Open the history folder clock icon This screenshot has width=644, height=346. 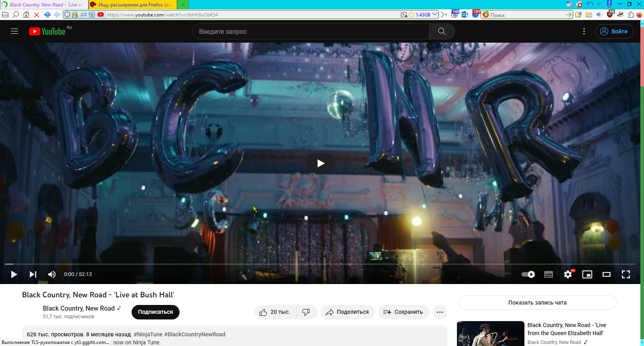coord(589,14)
